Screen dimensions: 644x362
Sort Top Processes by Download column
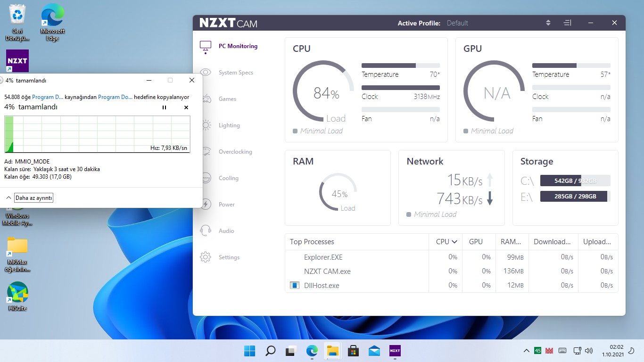click(552, 242)
